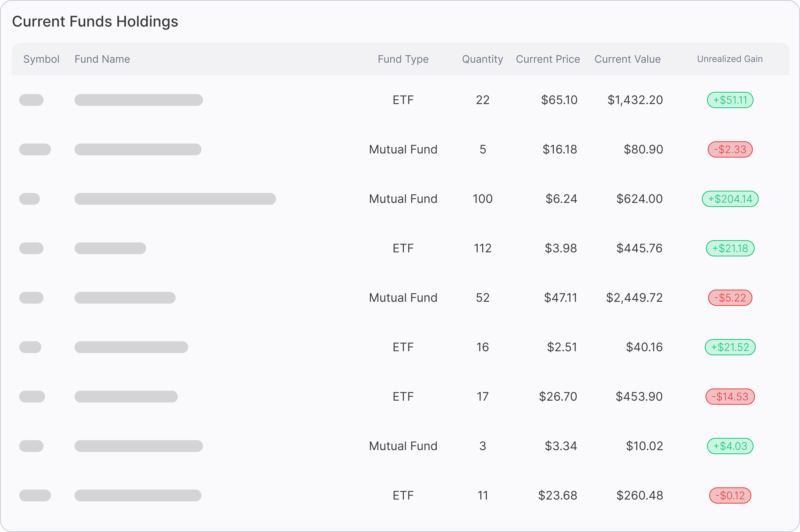Click the Symbol column header
800x532 pixels.
[41, 59]
